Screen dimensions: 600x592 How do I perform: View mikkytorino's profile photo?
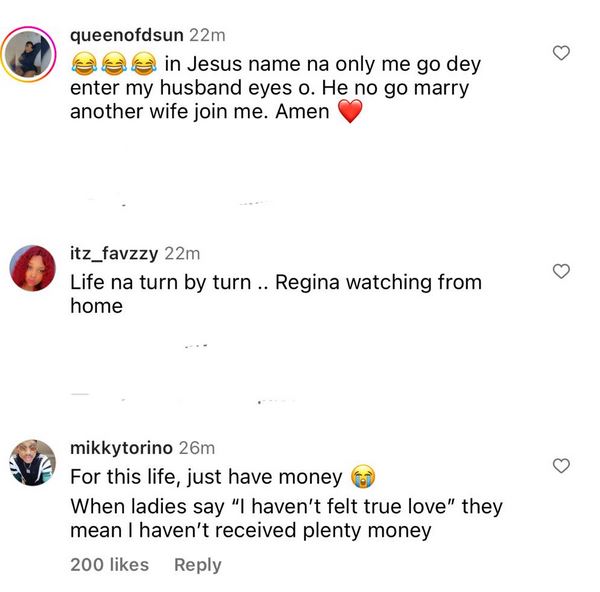[34, 464]
